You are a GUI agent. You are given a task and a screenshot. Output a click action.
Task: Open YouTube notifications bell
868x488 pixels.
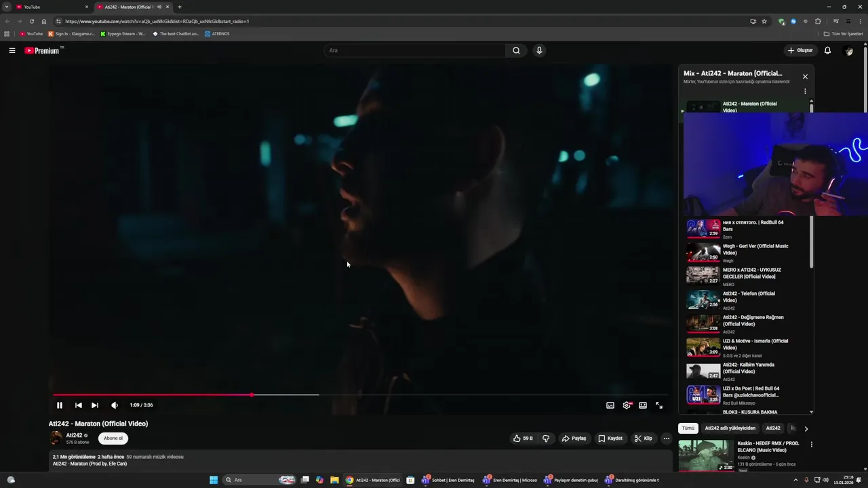tap(827, 50)
